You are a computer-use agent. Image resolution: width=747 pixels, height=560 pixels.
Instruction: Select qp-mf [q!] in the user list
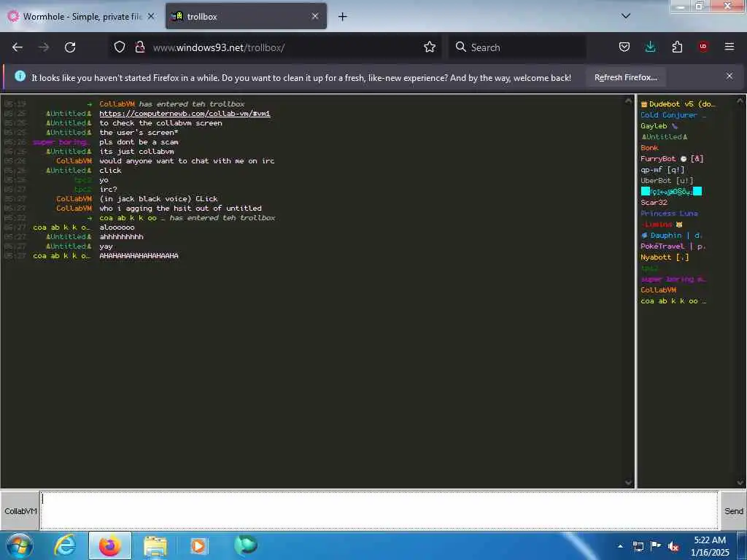pyautogui.click(x=662, y=169)
